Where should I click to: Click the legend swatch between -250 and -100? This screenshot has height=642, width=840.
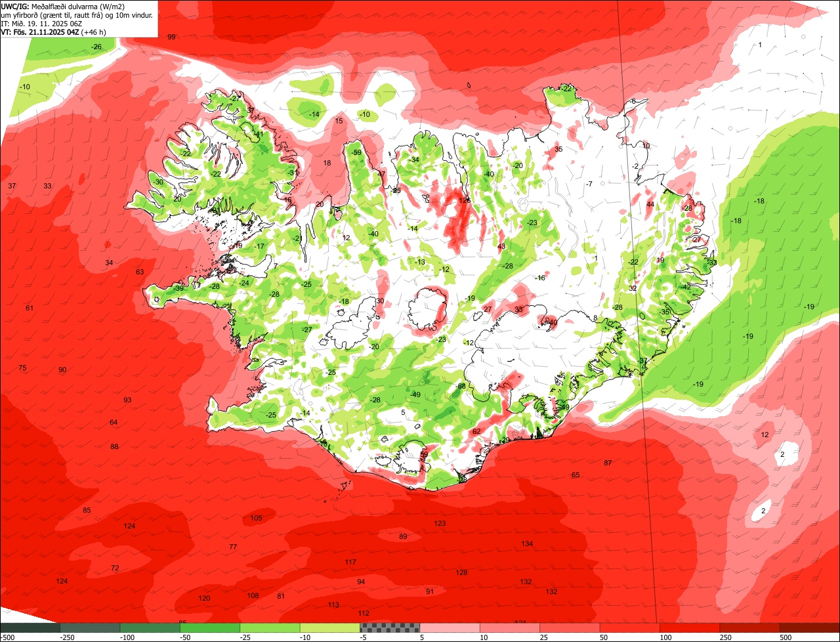click(91, 628)
